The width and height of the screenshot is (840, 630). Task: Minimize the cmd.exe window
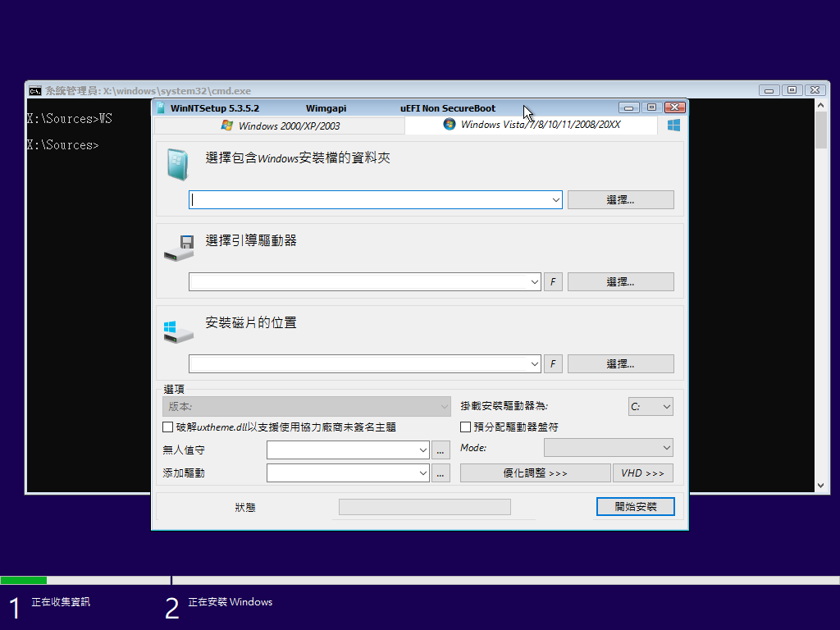[x=769, y=90]
